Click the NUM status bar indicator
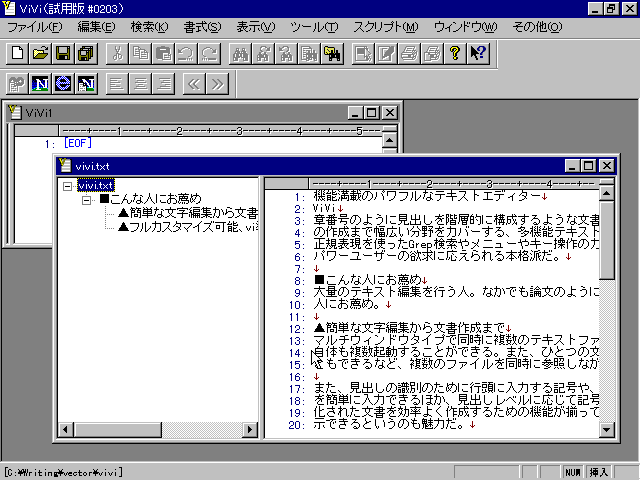The width and height of the screenshot is (640, 480). pos(573,472)
